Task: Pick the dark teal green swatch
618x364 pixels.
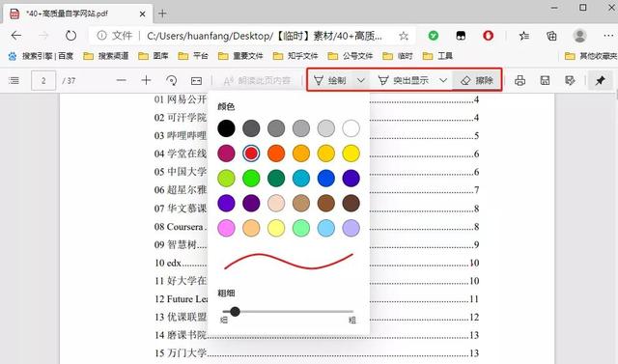Action: (x=276, y=179)
